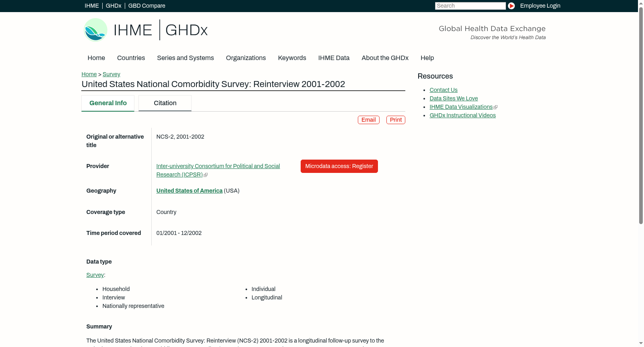Click GHDx link in top bar
644x347 pixels.
point(114,6)
